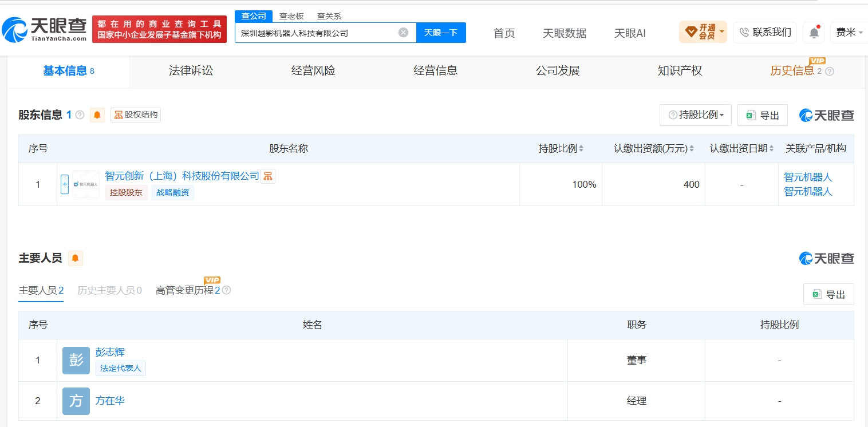
Task: Open dropdown arrow beside 开通会员
Action: [x=722, y=32]
